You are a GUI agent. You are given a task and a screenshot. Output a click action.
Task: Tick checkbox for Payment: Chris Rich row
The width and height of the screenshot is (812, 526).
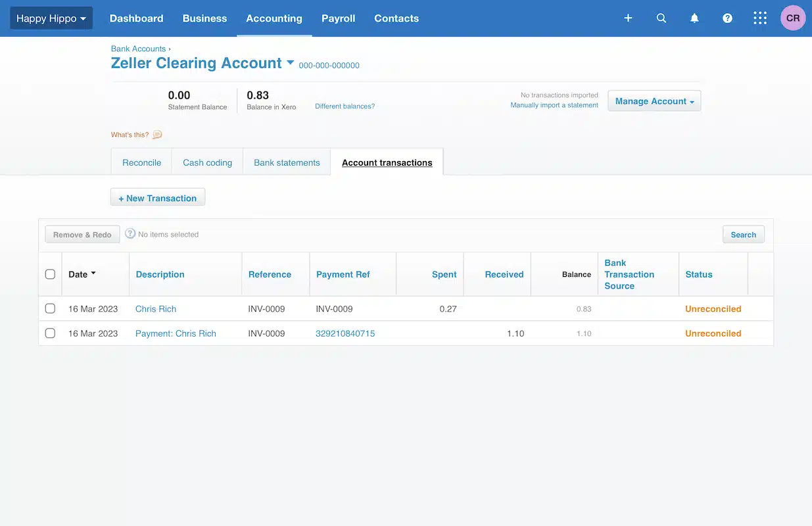tap(50, 333)
